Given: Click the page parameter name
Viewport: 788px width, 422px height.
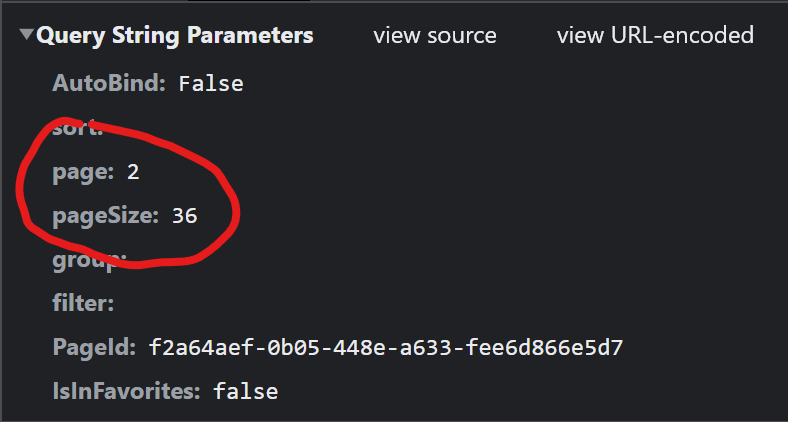Looking at the screenshot, I should point(81,172).
